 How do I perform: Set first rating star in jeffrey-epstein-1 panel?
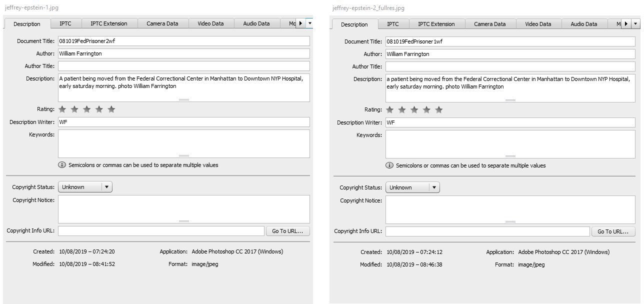pos(62,109)
